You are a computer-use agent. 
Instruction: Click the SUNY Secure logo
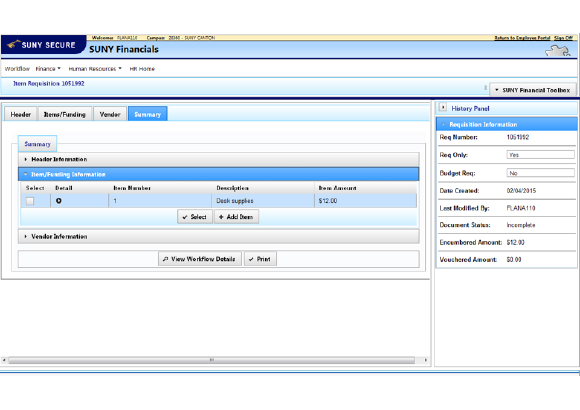click(x=43, y=45)
